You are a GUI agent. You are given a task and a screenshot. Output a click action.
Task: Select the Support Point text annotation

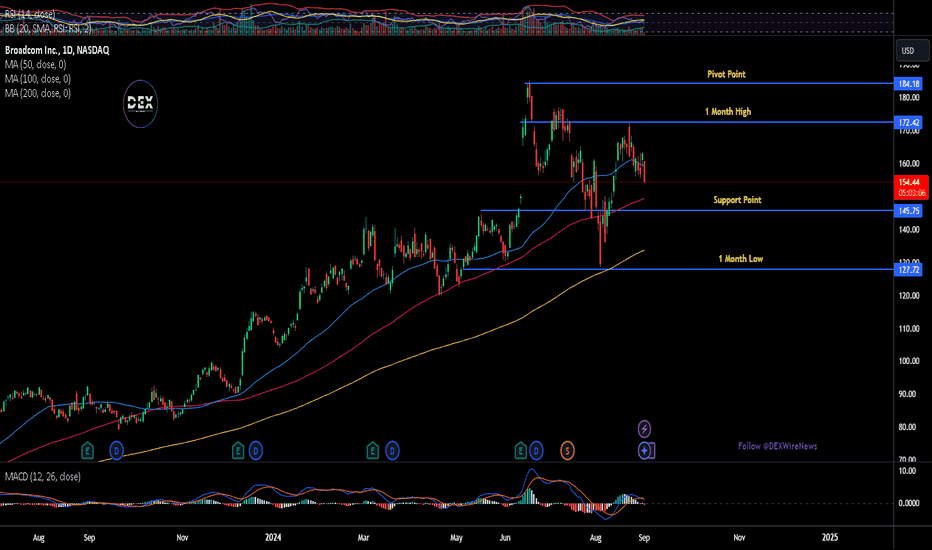(738, 200)
